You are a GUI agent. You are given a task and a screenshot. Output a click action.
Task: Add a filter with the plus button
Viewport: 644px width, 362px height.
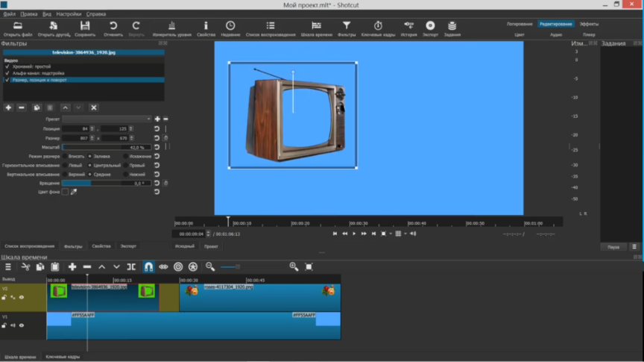8,107
